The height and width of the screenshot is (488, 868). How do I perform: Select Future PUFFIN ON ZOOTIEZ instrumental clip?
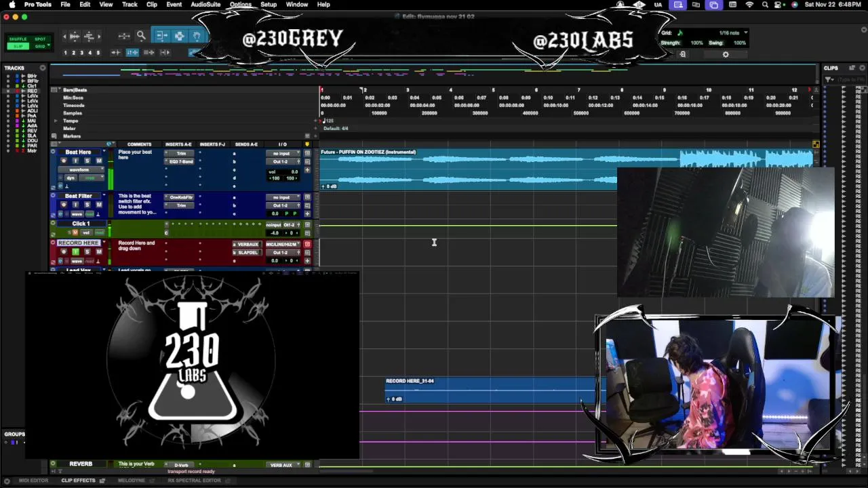pyautogui.click(x=566, y=169)
